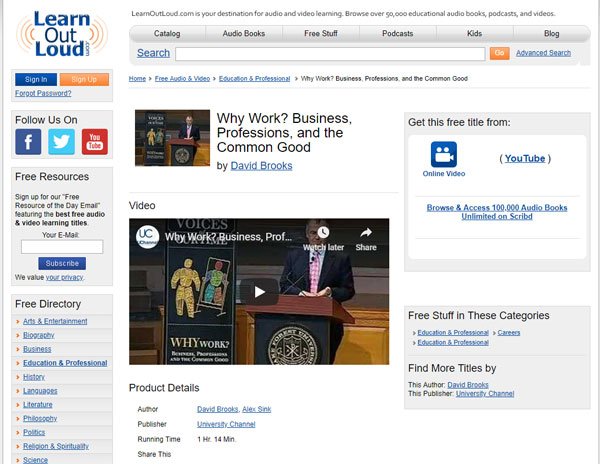Open the Forgot Password link
600x464 pixels.
[x=43, y=93]
